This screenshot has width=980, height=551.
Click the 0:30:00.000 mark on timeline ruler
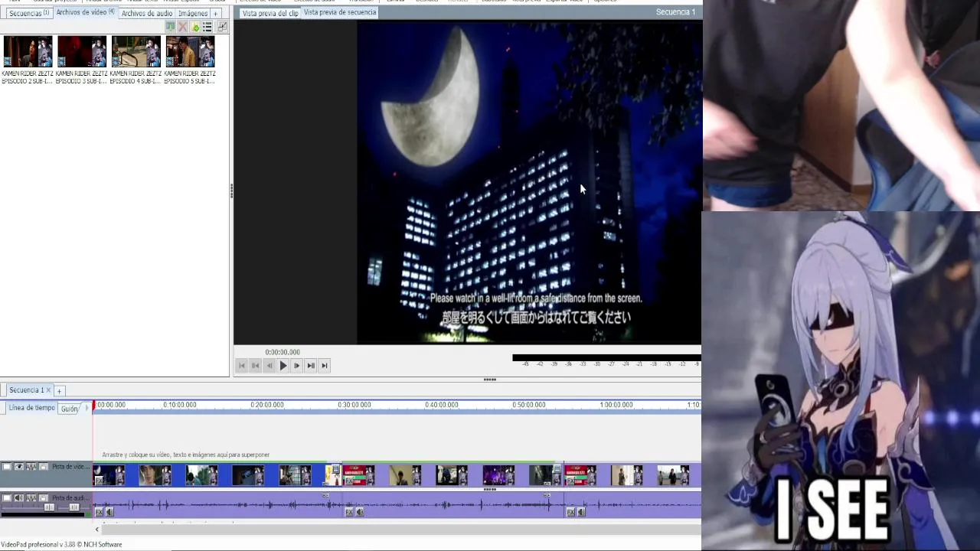click(x=354, y=405)
